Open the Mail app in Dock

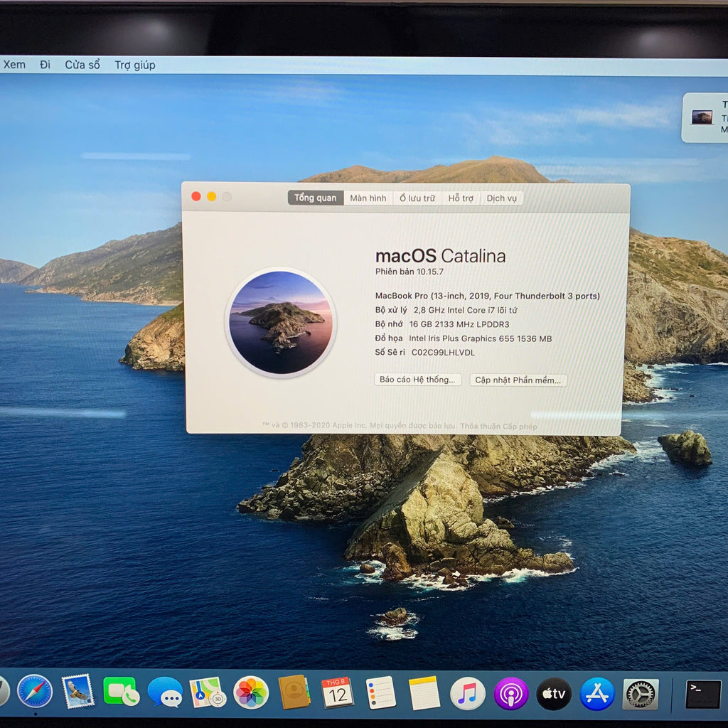click(78, 692)
